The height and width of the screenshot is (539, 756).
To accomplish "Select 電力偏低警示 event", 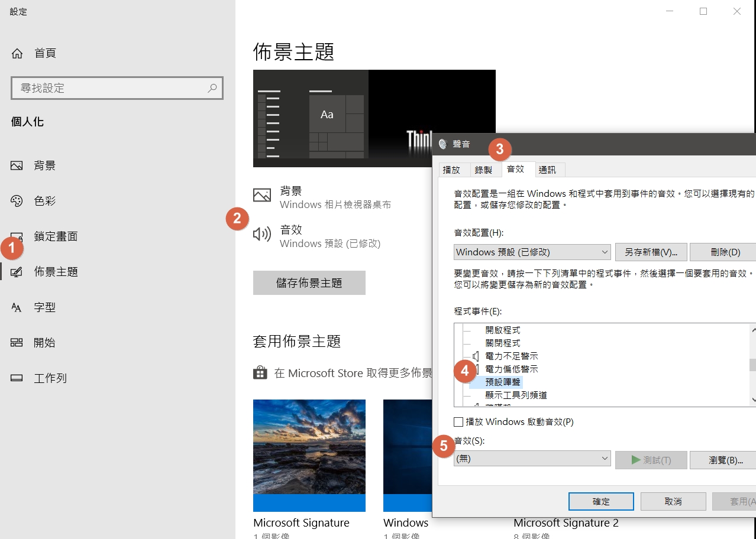I will (x=512, y=369).
